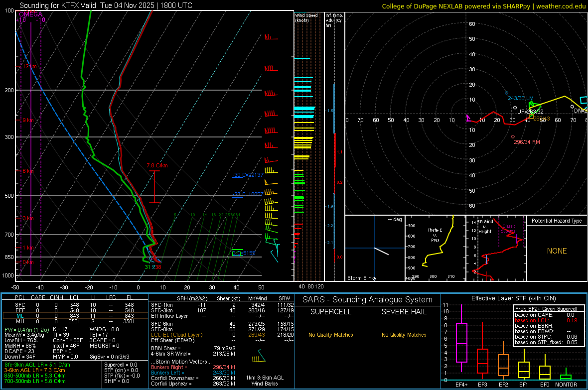The height and width of the screenshot is (390, 588).
Task: Click the 'Bunkers Left =' storm motion row
Action: 193,373
